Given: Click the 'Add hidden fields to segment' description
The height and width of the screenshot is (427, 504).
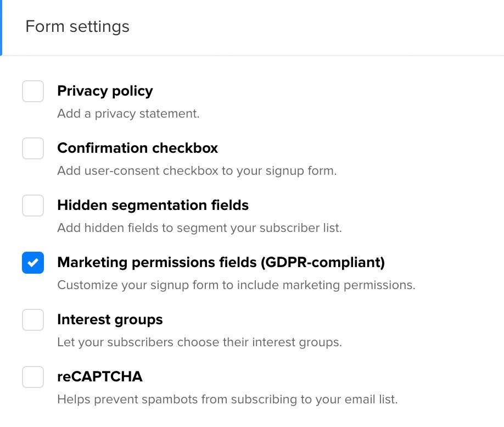Looking at the screenshot, I should (x=199, y=228).
